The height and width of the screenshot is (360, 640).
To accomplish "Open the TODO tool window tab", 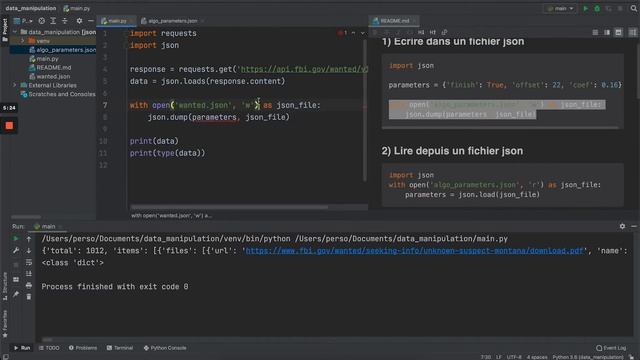I will 49,348.
